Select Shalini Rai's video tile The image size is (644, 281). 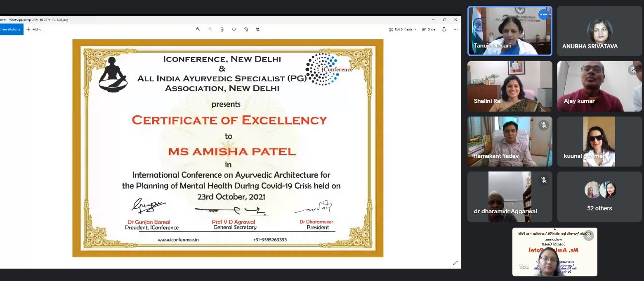[510, 86]
